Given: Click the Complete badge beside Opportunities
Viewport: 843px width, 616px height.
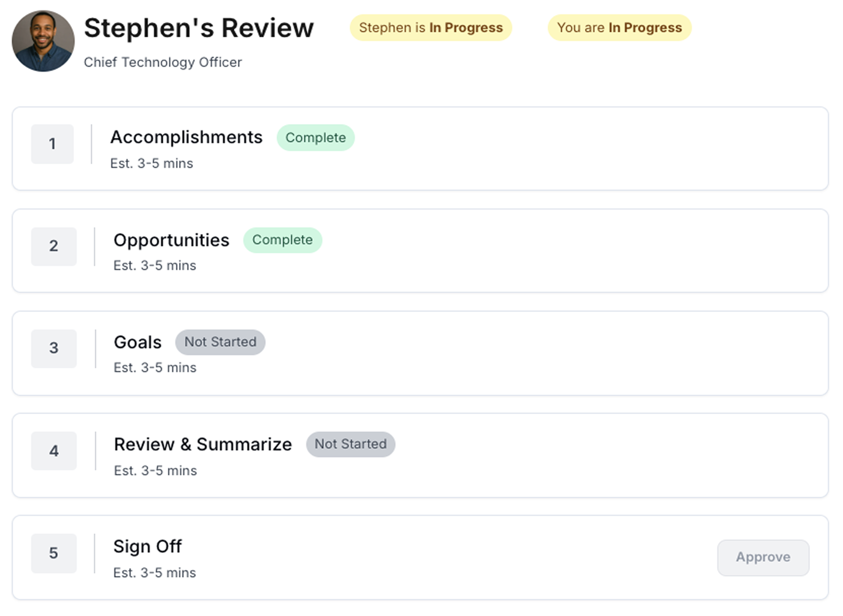Looking at the screenshot, I should tap(282, 240).
